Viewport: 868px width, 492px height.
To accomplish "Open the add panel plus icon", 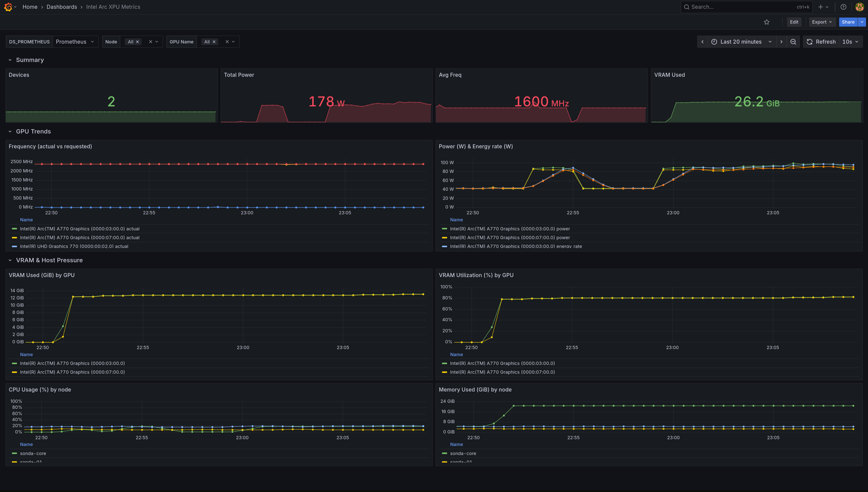I will (x=820, y=7).
